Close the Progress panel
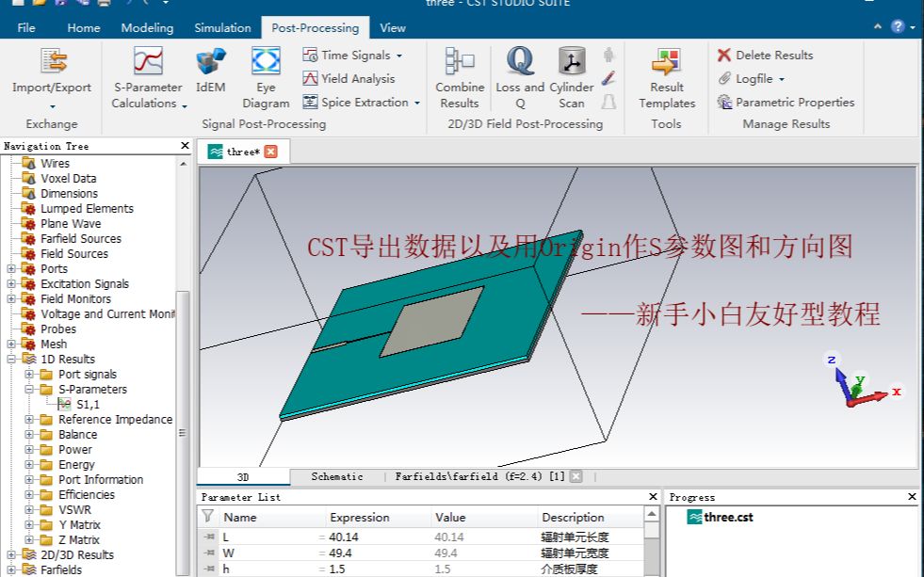924x577 pixels. [x=912, y=497]
